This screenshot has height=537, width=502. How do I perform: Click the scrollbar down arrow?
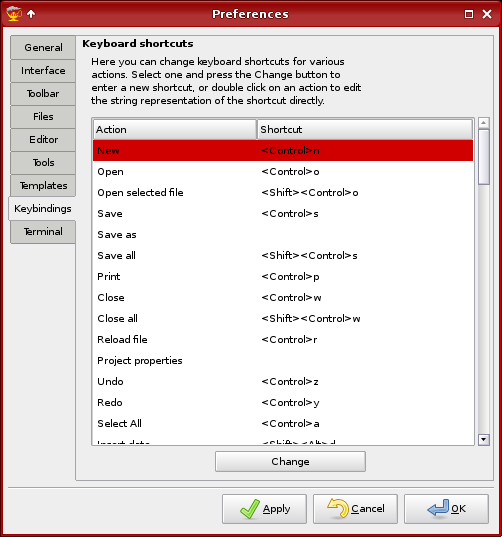point(484,439)
